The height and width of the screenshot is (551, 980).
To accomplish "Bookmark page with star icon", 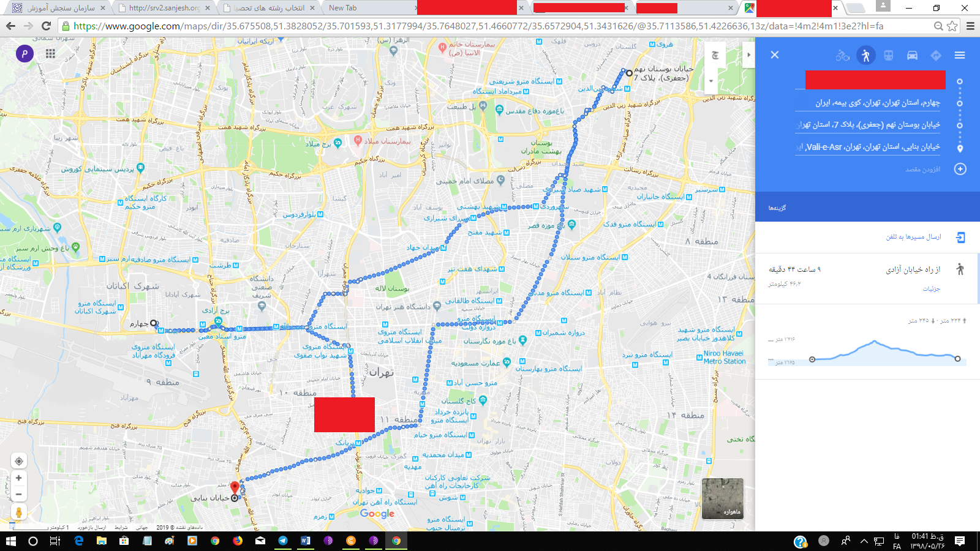I will tap(952, 26).
